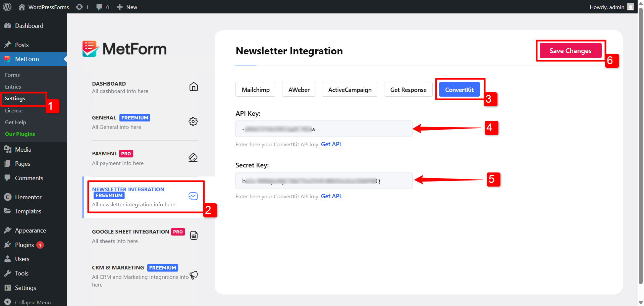Viewport: 644px width, 306px height.
Task: Click the WordPress Settings sliders icon
Action: point(7,288)
